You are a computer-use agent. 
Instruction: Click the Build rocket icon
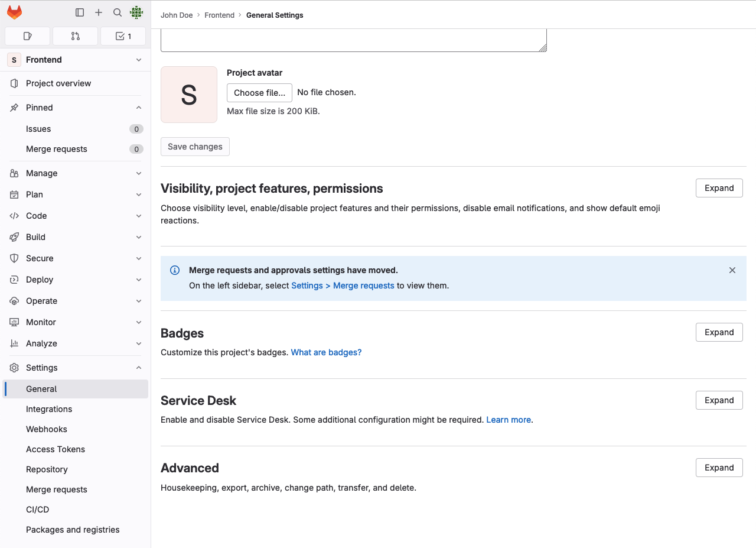[x=14, y=237]
